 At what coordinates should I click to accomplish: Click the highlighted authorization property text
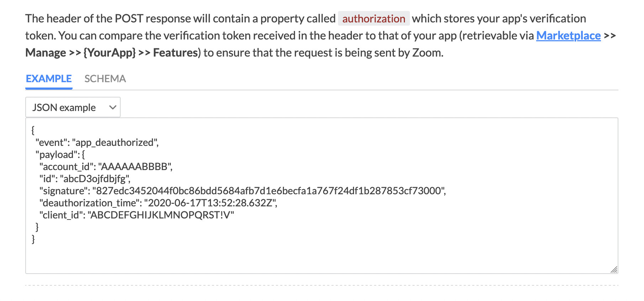click(x=374, y=19)
